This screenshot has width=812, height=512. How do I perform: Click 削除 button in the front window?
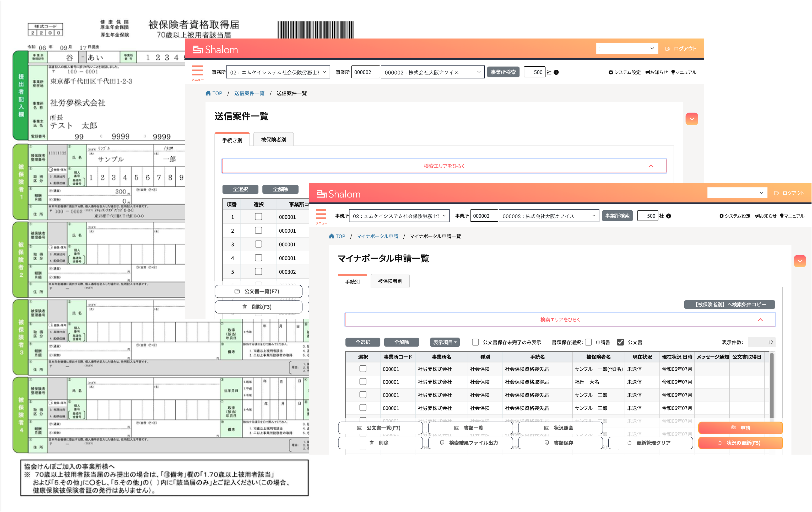point(380,443)
